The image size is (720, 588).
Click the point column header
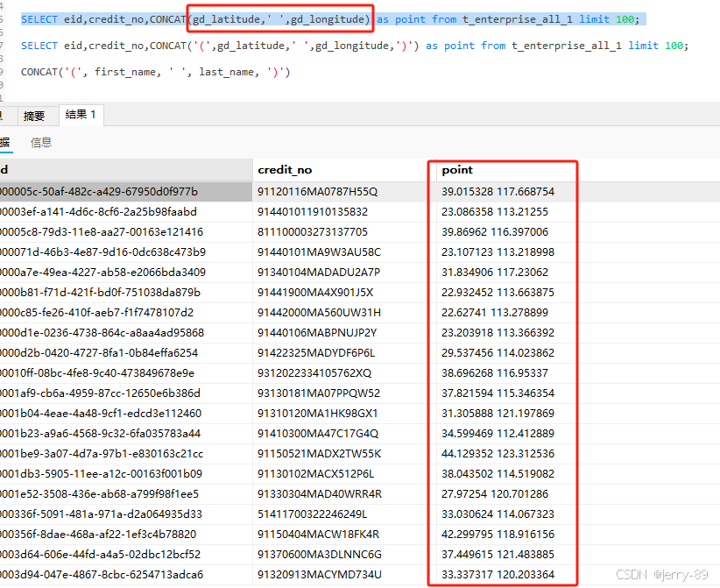460,169
